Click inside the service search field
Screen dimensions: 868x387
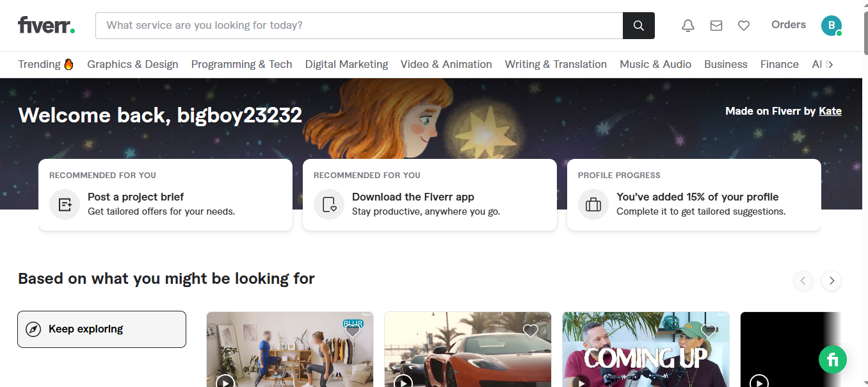(320, 26)
